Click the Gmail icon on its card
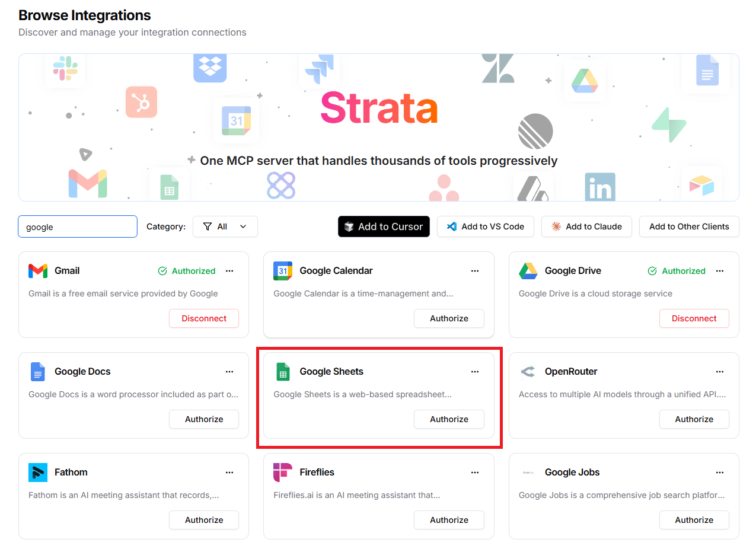 tap(38, 270)
